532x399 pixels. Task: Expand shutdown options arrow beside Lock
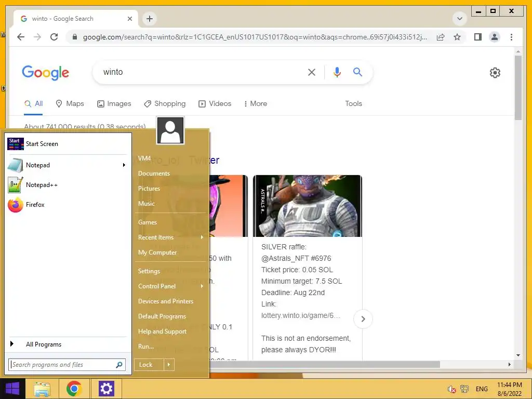coord(169,365)
